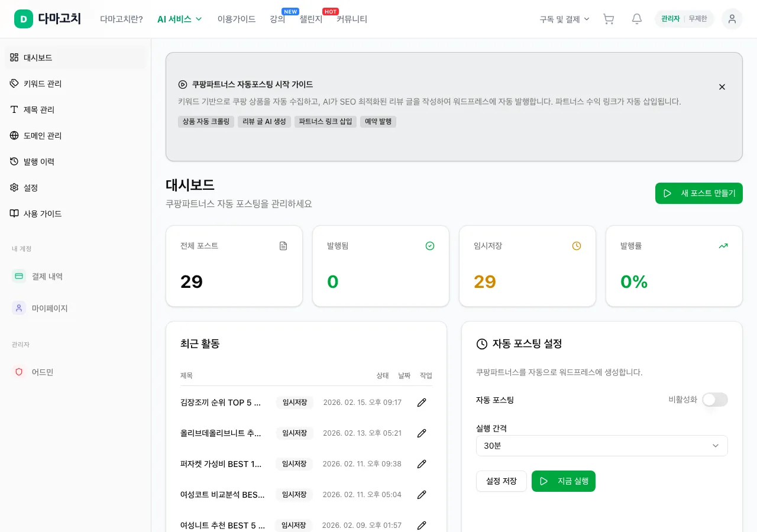The height and width of the screenshot is (532, 757).
Task: Open the 다마고치란? menu item
Action: click(121, 19)
